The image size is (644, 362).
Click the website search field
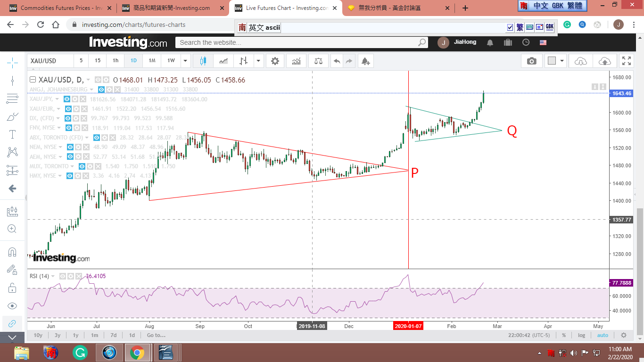pos(297,42)
